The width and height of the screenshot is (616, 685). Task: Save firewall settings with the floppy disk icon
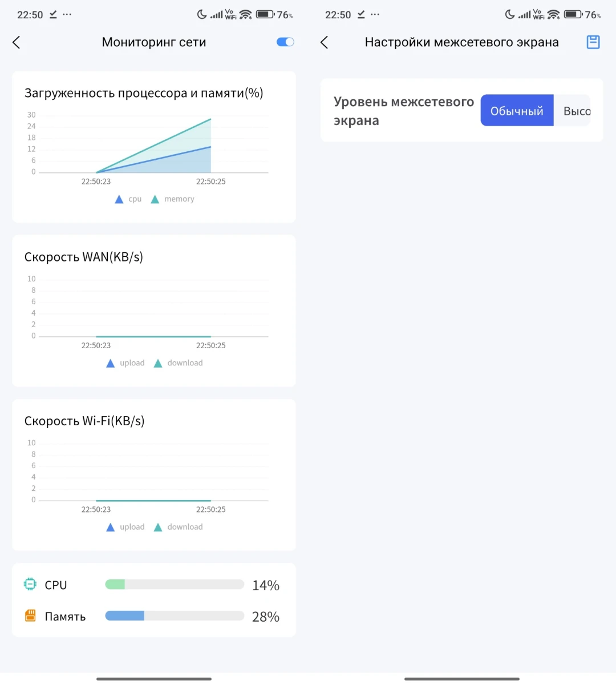click(x=593, y=42)
